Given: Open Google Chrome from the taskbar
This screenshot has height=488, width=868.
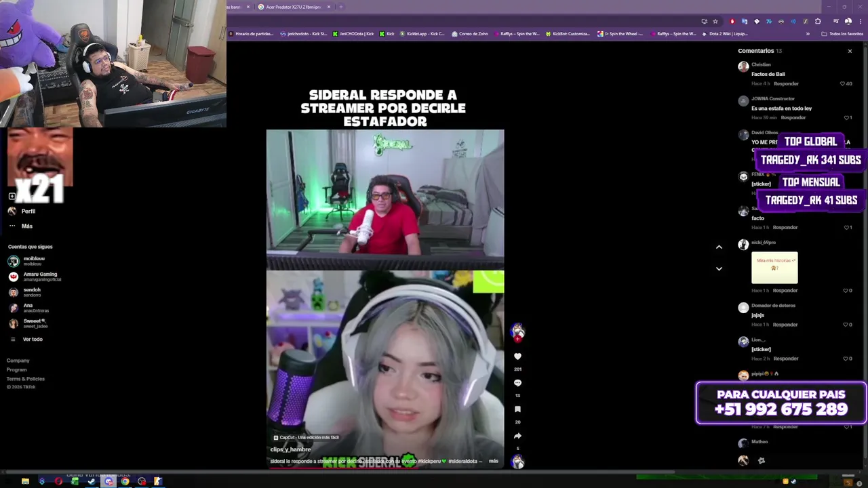Looking at the screenshot, I should click(x=125, y=481).
